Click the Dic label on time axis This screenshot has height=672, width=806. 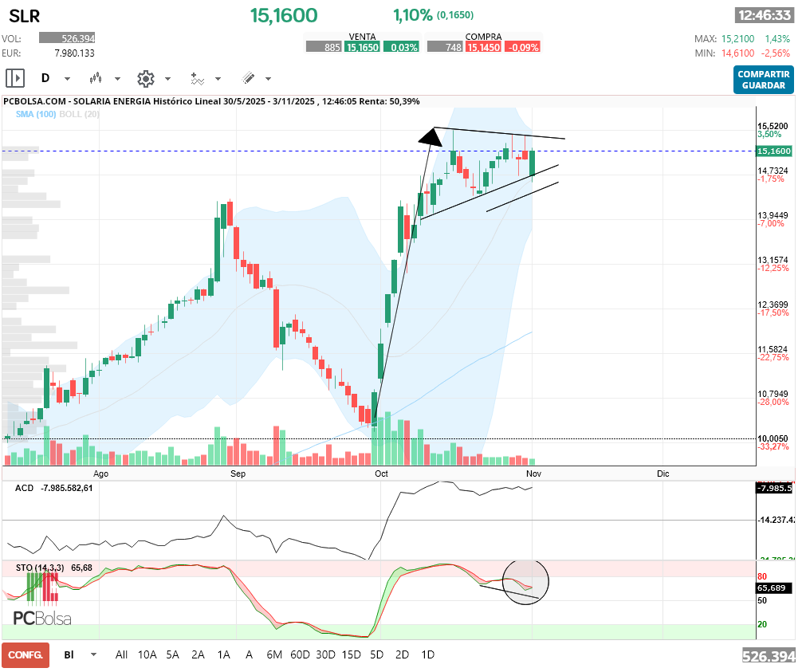click(x=663, y=474)
